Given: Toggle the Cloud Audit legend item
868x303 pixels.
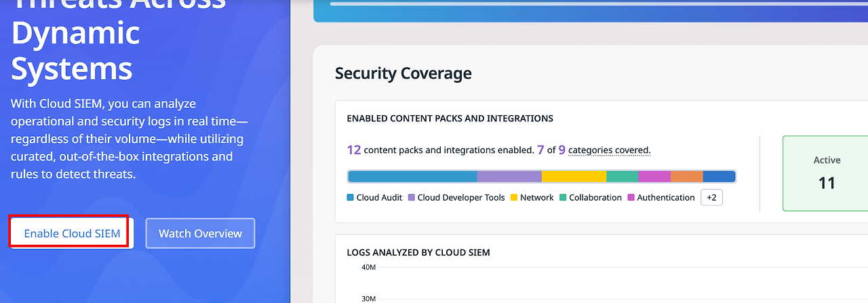Looking at the screenshot, I should pos(374,197).
